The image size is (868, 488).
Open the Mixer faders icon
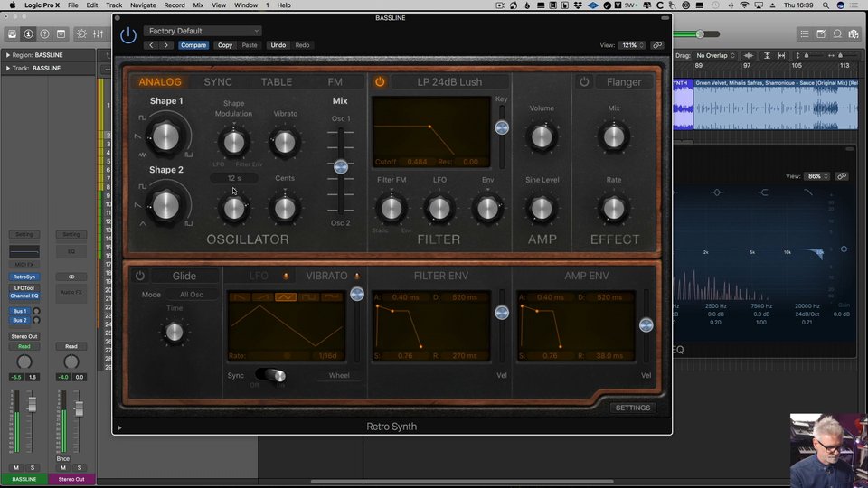pos(98,34)
